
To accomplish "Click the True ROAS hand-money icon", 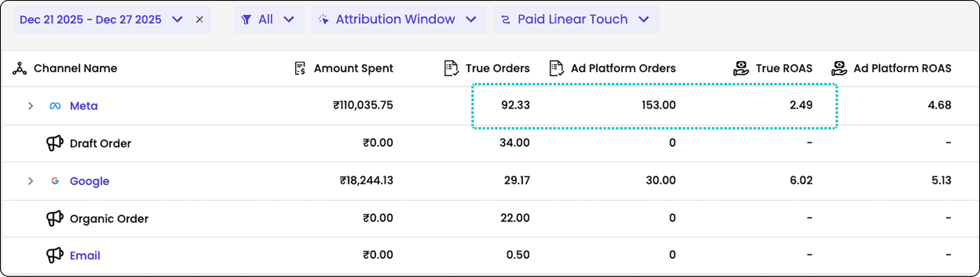I will tap(741, 68).
